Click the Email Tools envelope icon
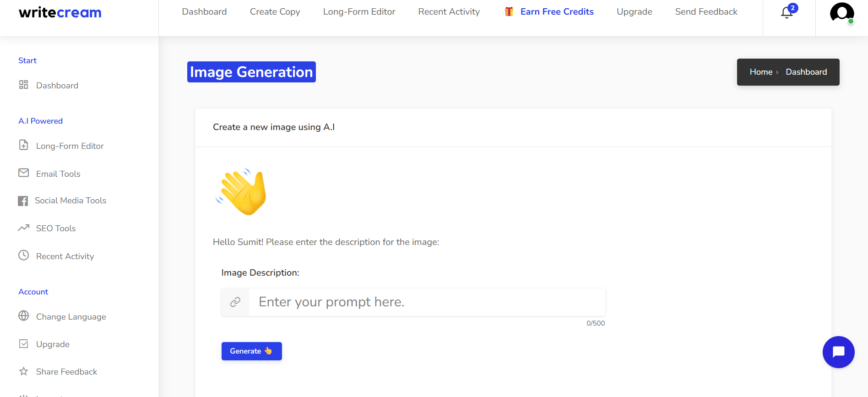Screen dimensions: 868x397 coord(24,173)
